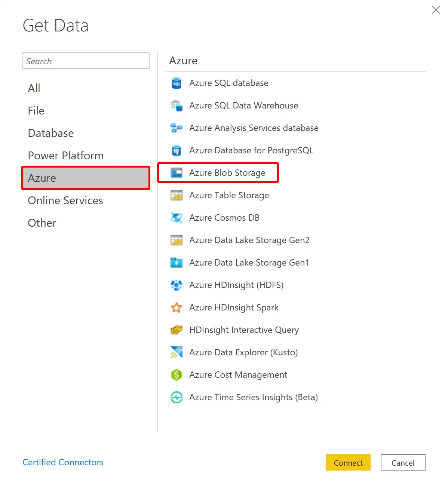Click the Azure SQL database icon

pyautogui.click(x=176, y=83)
